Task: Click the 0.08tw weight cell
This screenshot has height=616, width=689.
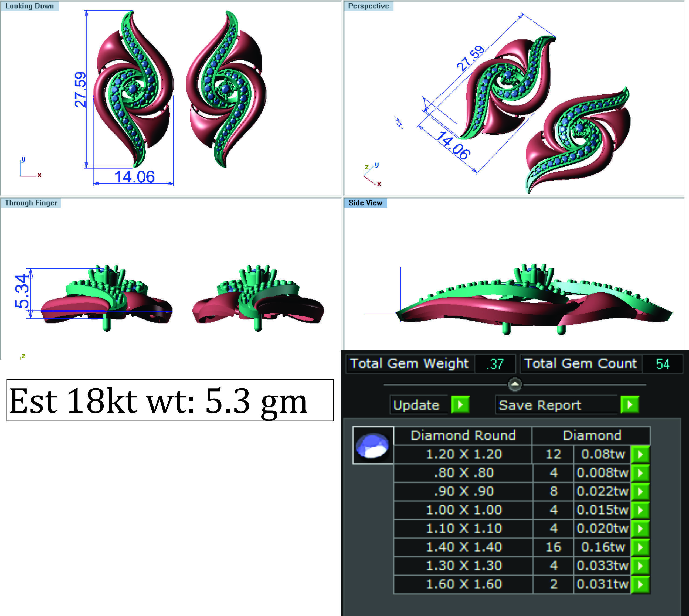Action: coord(602,454)
